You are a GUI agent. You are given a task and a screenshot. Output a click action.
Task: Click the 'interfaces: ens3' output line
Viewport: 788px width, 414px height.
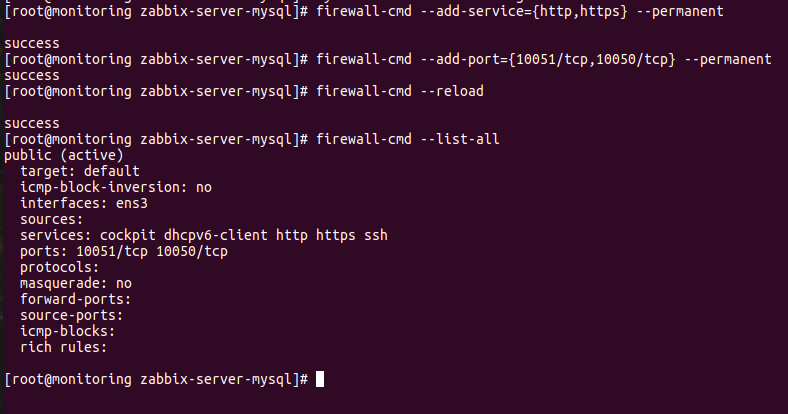click(84, 203)
